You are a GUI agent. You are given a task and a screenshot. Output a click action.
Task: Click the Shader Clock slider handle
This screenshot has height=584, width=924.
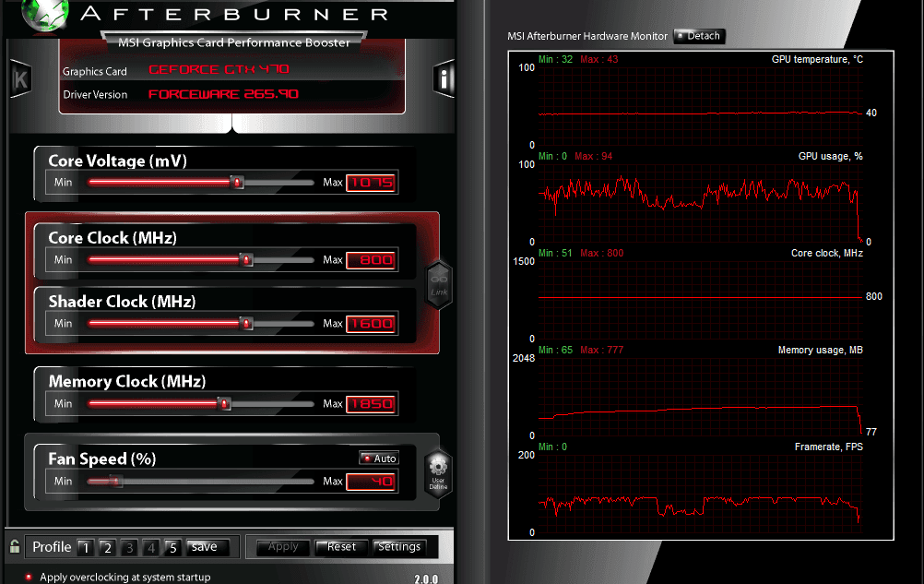246,324
